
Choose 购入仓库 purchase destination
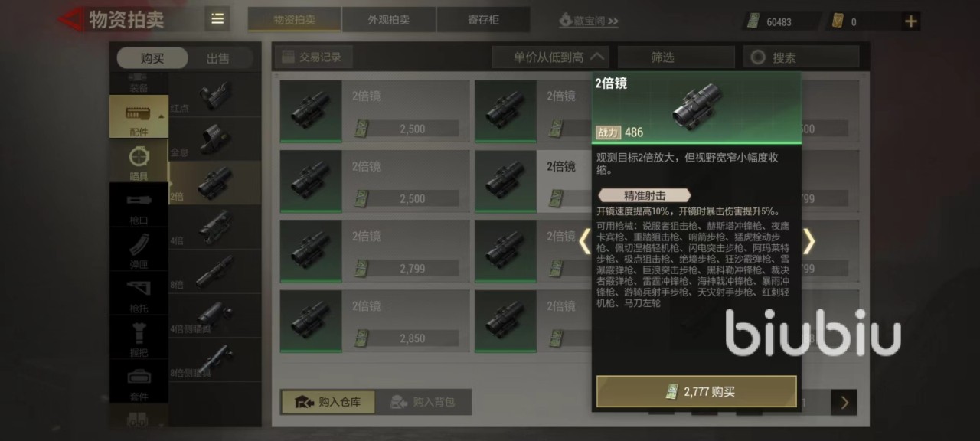(328, 402)
